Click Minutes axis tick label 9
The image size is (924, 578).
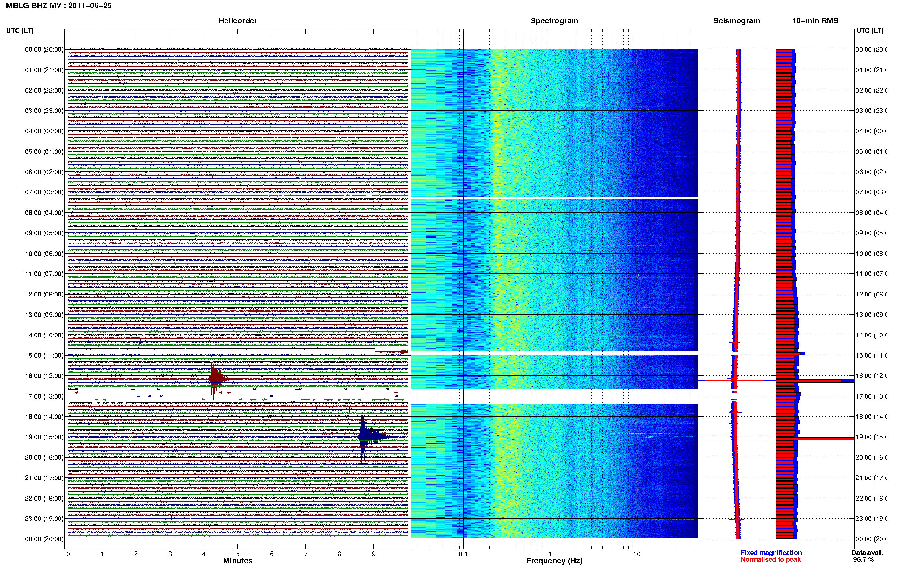374,554
